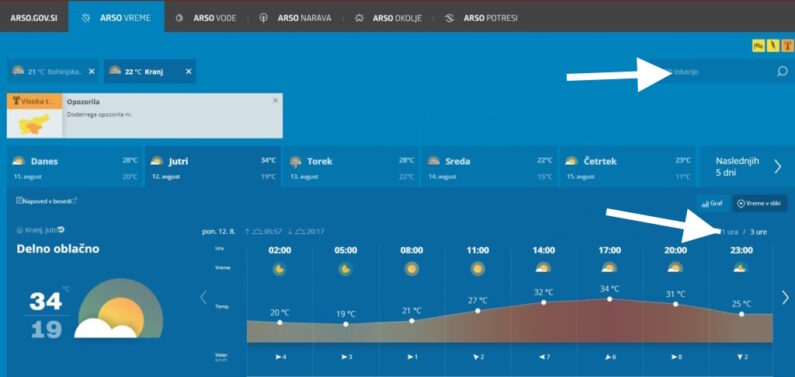Screen dimensions: 795x377
Task: Remove the Kranj location chip
Action: click(188, 71)
